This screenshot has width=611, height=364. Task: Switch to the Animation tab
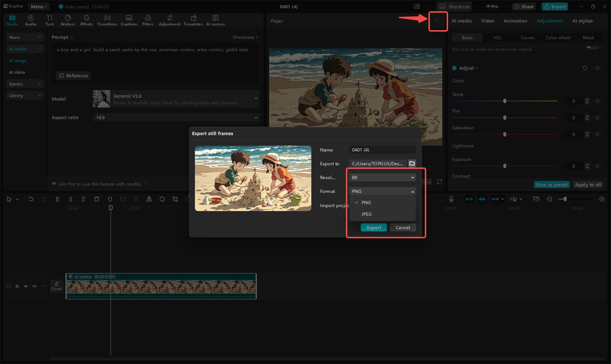click(515, 21)
